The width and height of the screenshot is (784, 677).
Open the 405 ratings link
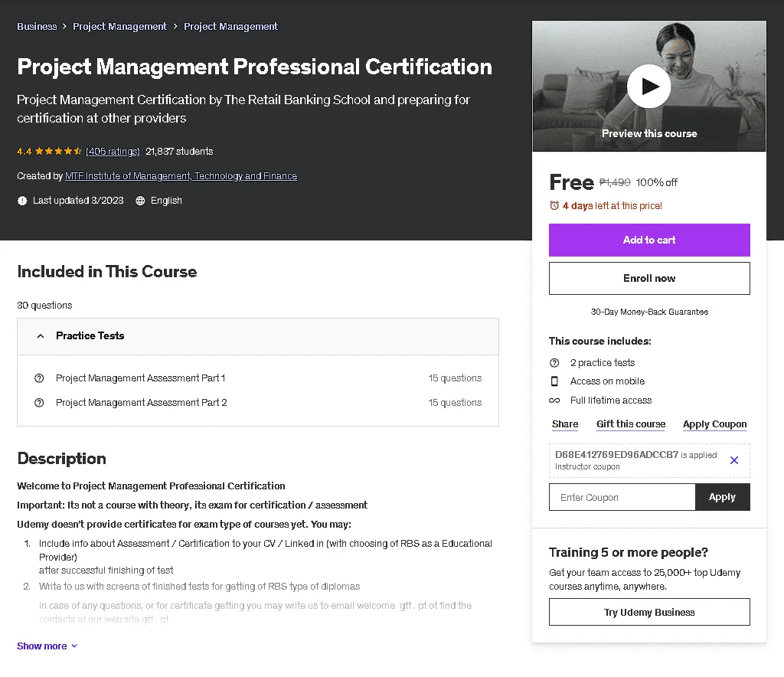coord(113,152)
